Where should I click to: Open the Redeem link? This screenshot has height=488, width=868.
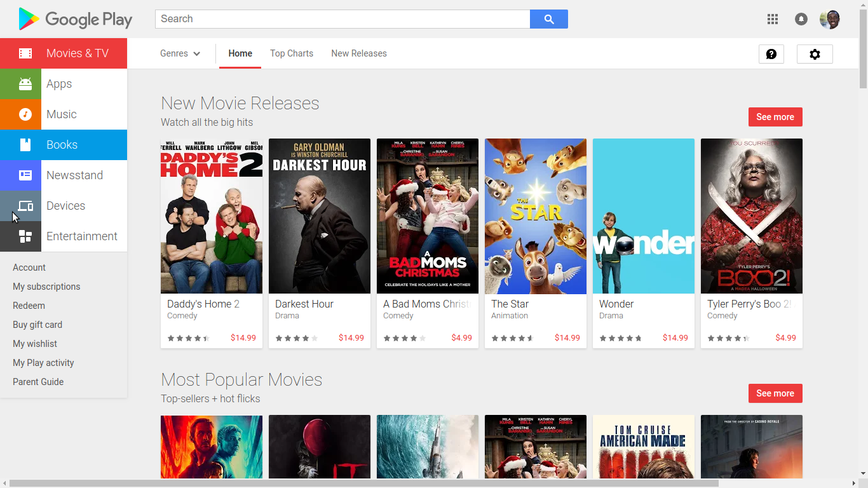pyautogui.click(x=29, y=306)
